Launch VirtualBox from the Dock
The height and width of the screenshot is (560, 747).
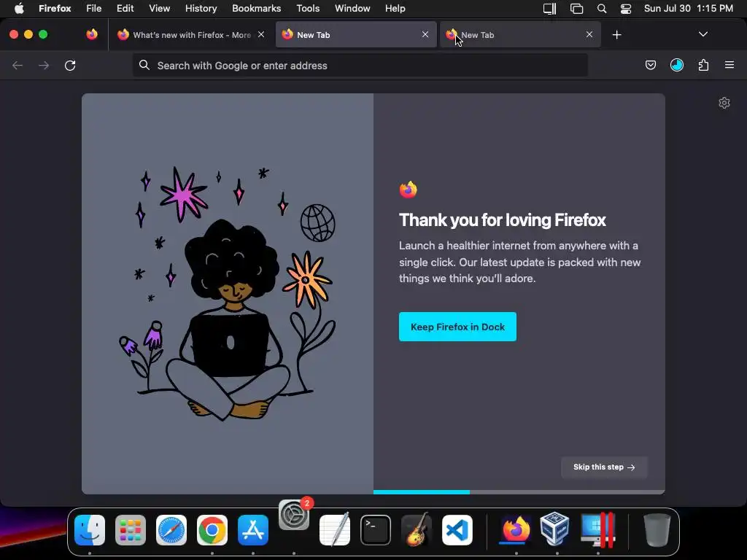click(x=555, y=529)
